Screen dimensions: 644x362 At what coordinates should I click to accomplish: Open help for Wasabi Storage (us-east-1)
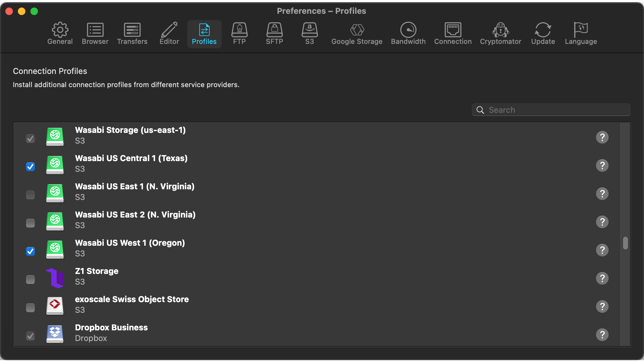[x=602, y=137]
